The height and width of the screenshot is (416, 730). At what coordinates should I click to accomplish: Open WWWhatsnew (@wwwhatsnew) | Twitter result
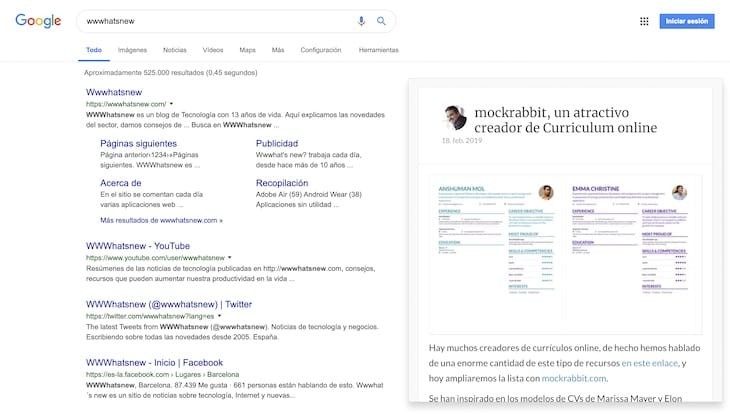pyautogui.click(x=169, y=304)
